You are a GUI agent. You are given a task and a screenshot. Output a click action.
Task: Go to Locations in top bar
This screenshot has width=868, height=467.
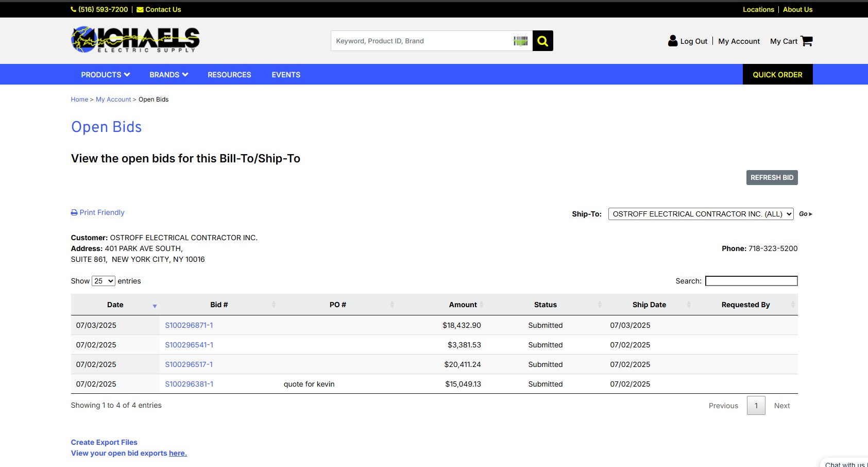(758, 9)
